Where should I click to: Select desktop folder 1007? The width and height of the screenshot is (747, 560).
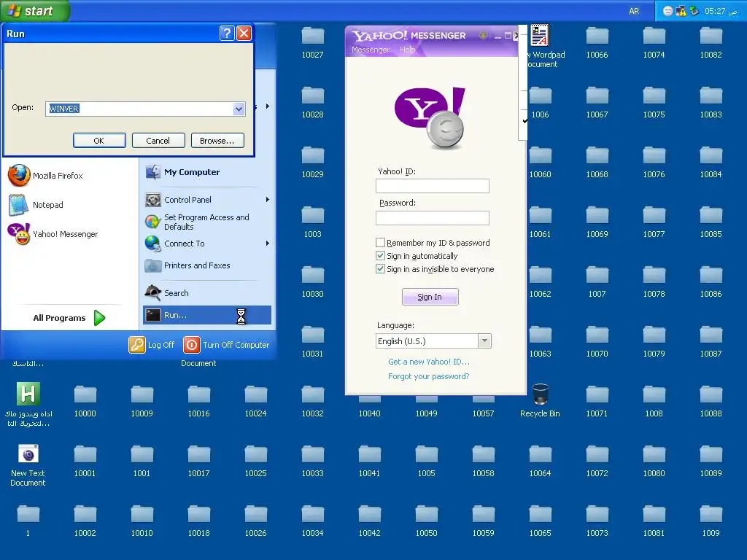click(597, 282)
